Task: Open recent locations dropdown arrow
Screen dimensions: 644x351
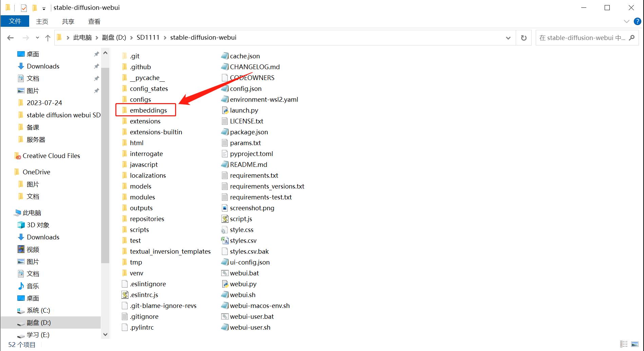Action: pyautogui.click(x=37, y=38)
